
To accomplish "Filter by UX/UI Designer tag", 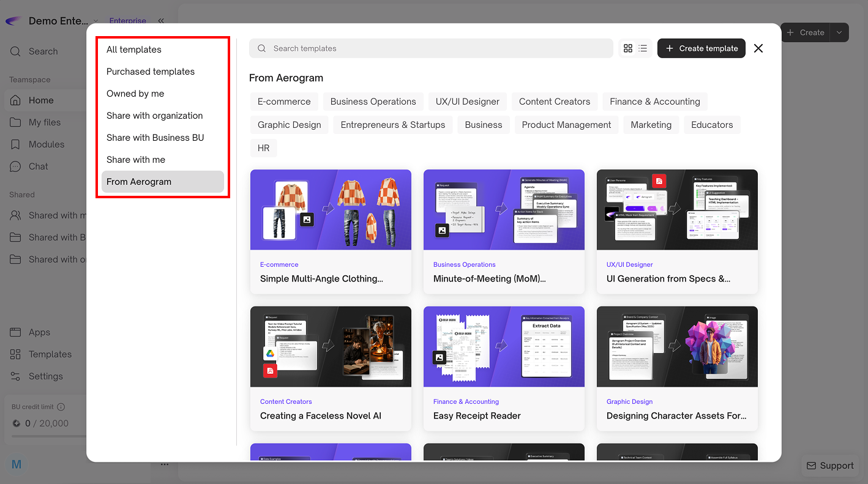I will [x=468, y=102].
